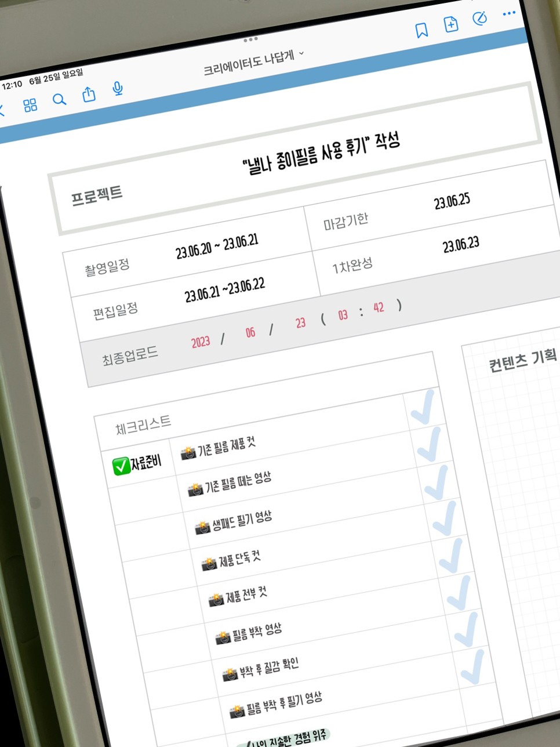Tap the camera emoji beside 제품 전부 컷

click(x=216, y=599)
